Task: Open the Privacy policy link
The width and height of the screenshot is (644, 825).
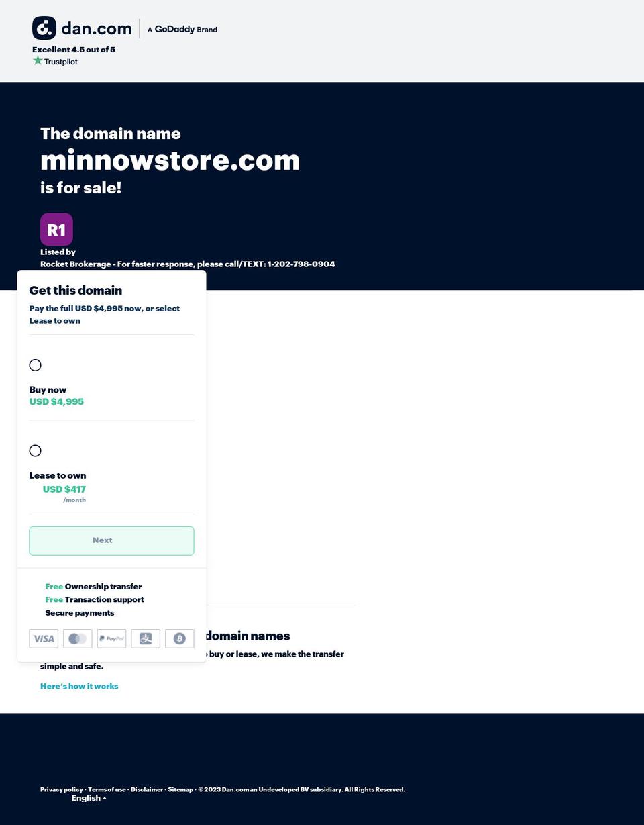Action: click(62, 789)
